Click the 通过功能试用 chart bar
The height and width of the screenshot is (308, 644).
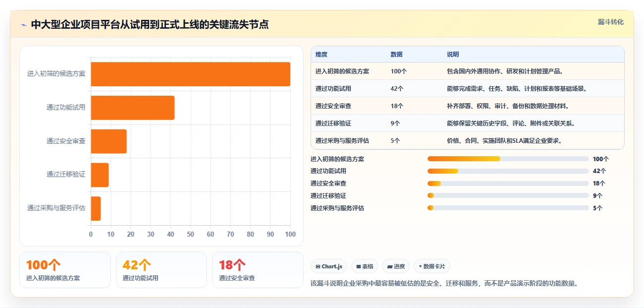[132, 108]
